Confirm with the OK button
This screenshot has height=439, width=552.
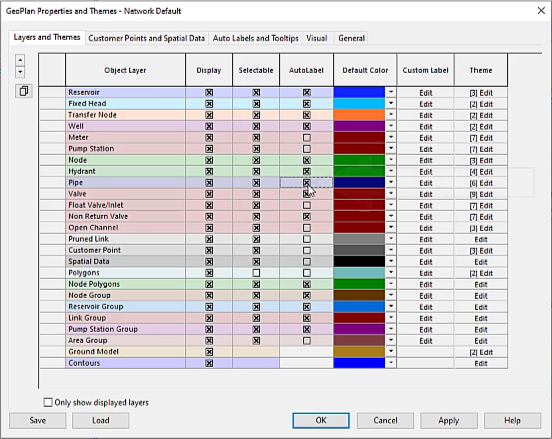321,421
